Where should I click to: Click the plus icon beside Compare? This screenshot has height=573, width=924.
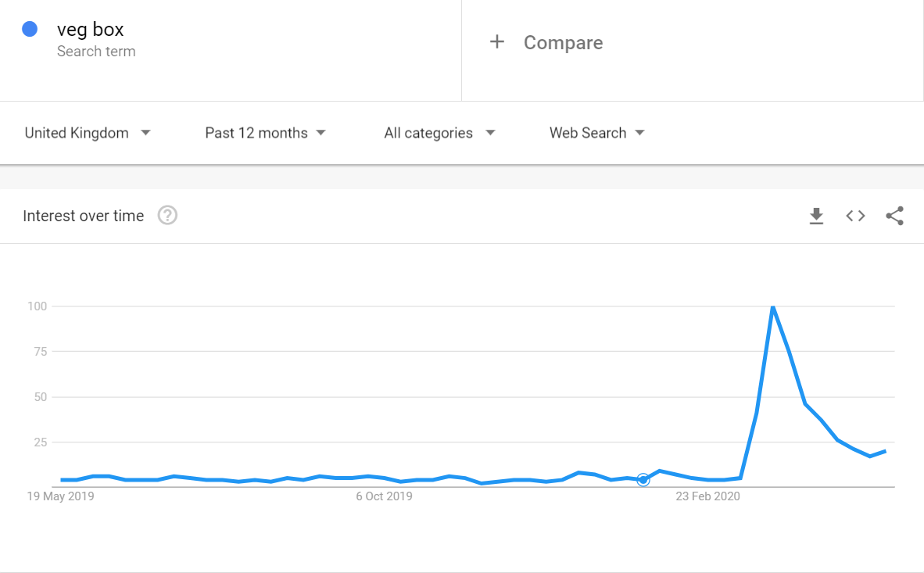tap(497, 42)
